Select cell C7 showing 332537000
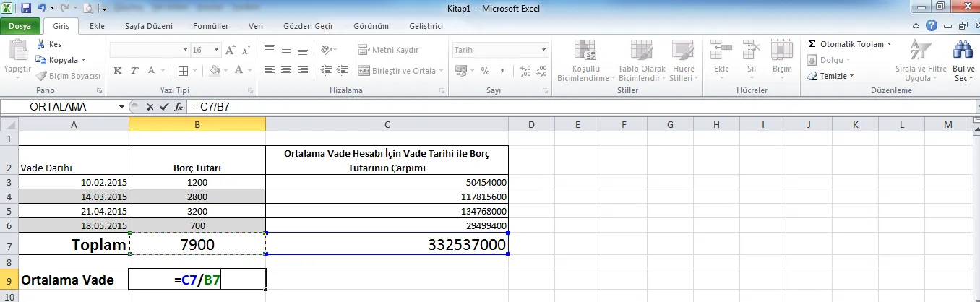Screen dimensions: 980x302 tap(387, 245)
